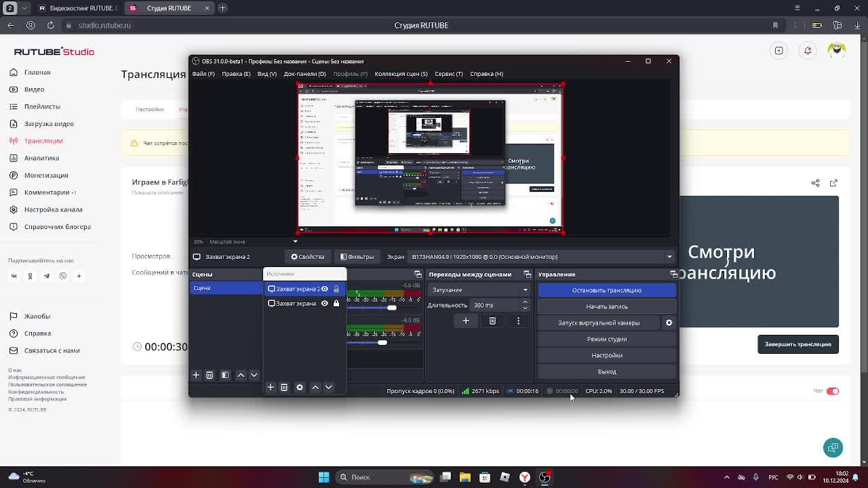Viewport: 868px width, 488px height.
Task: Open the Файл (F) menu in OBS
Action: [x=203, y=74]
